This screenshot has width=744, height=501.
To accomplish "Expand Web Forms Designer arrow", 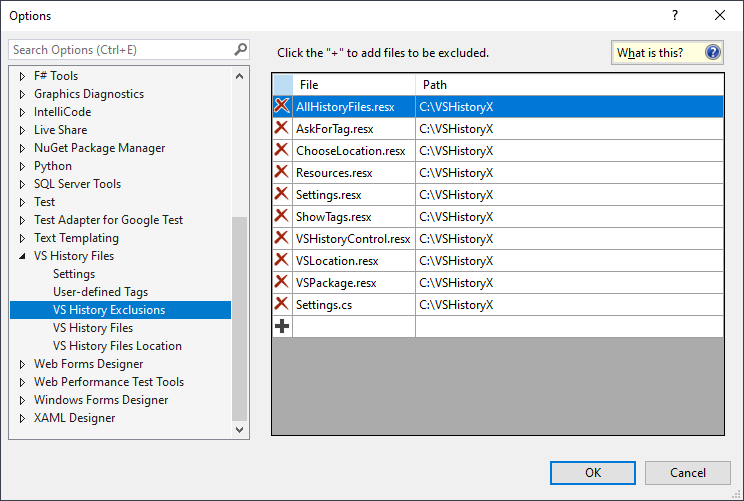I will click(22, 364).
